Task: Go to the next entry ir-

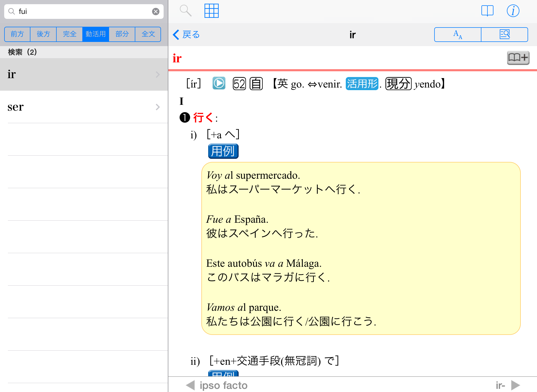Action: coord(508,385)
